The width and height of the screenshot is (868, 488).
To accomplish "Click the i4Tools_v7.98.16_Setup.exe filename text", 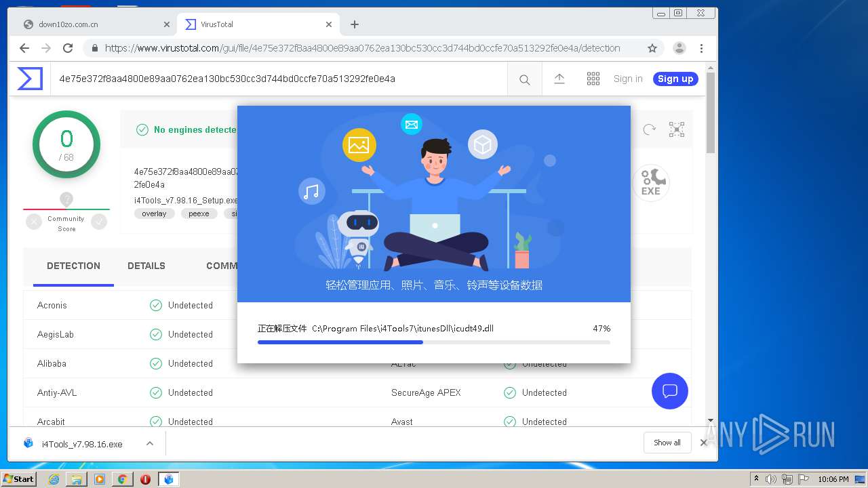I will click(x=186, y=201).
